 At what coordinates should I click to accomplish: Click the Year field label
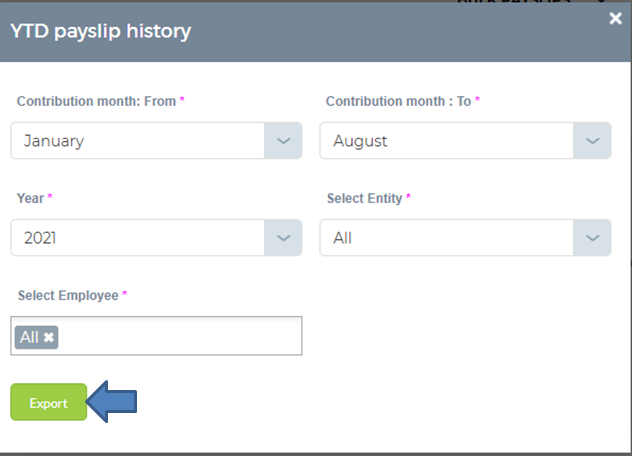click(x=30, y=198)
